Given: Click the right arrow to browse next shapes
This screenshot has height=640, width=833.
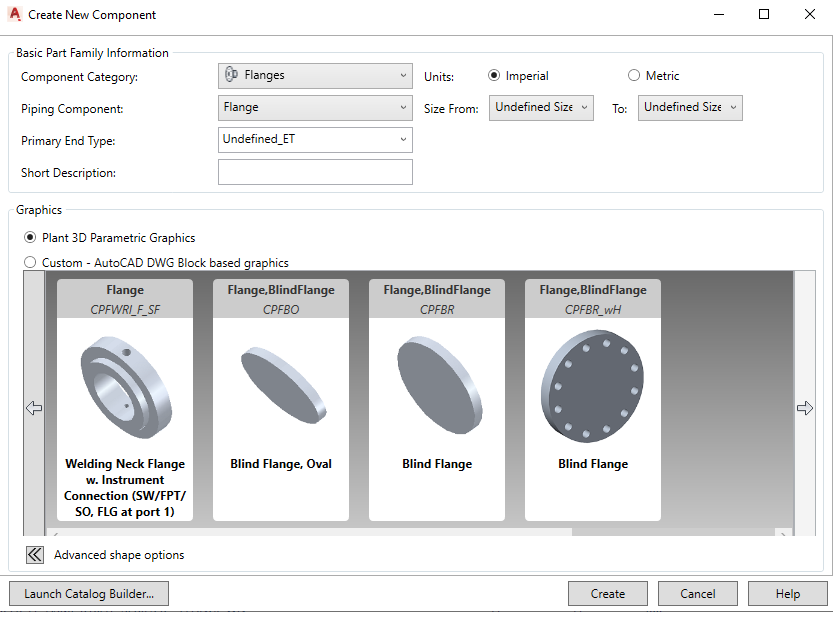Looking at the screenshot, I should point(805,408).
